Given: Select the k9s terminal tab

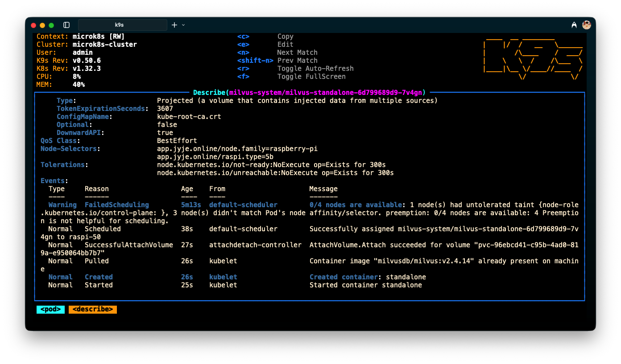Looking at the screenshot, I should [x=123, y=25].
